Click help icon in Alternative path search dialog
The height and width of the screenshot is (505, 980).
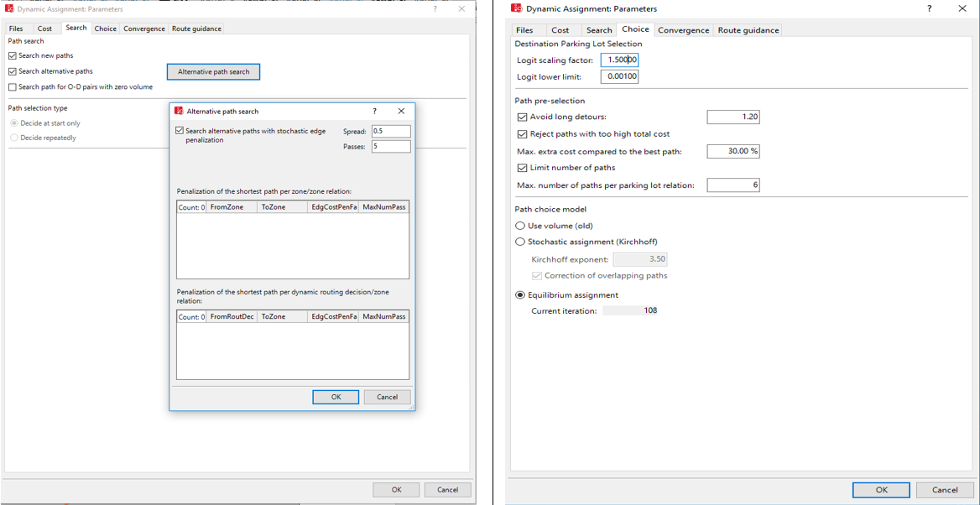(374, 112)
